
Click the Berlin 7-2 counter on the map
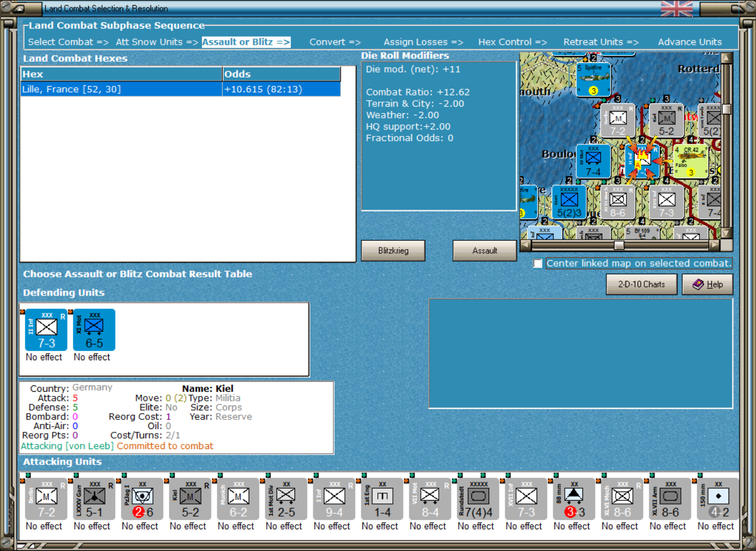point(617,120)
